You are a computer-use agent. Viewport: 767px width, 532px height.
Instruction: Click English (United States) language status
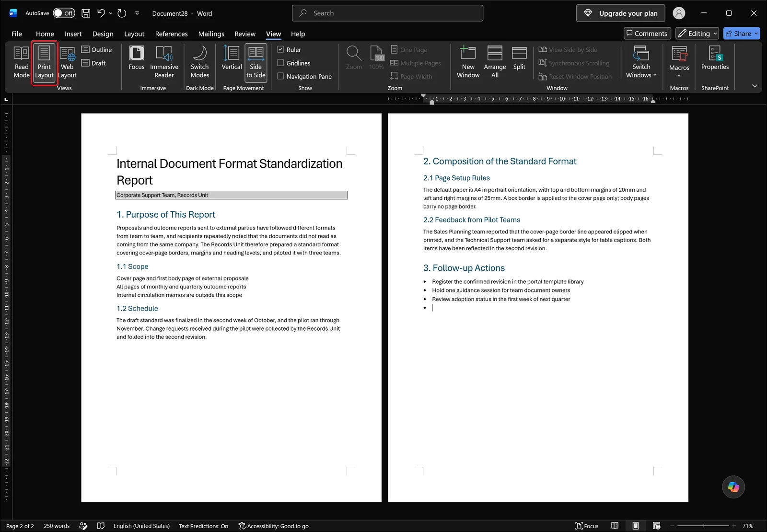coord(141,526)
